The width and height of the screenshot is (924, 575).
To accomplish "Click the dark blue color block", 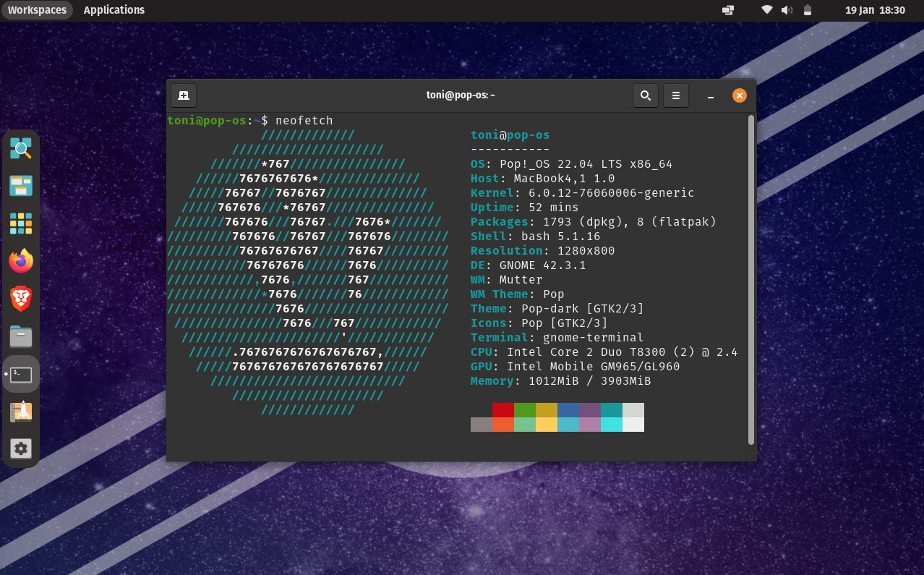I will click(568, 410).
